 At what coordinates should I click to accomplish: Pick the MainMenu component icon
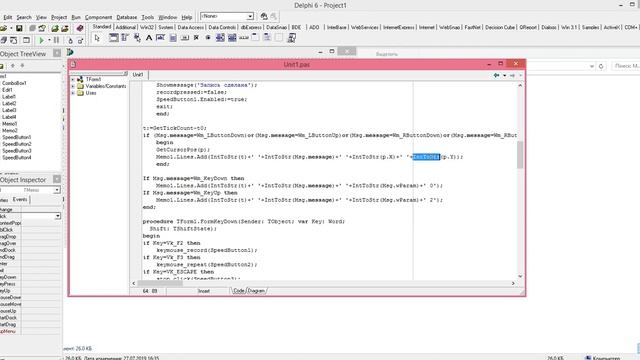[125, 38]
